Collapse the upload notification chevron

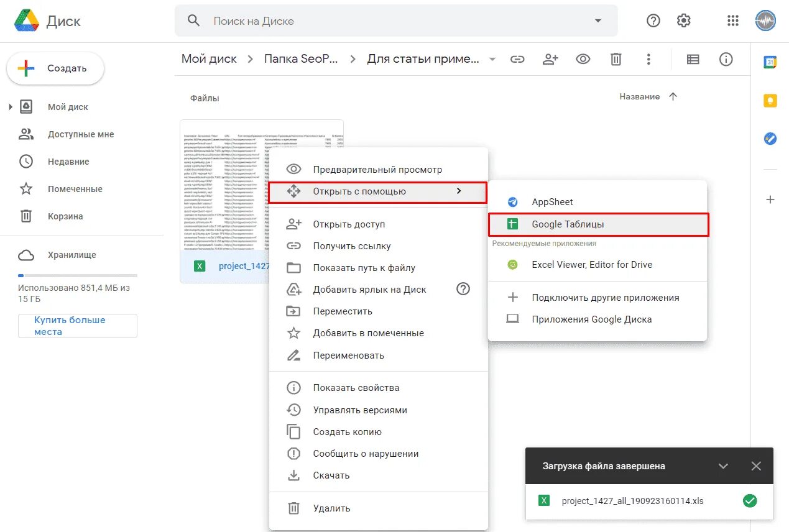(x=723, y=466)
